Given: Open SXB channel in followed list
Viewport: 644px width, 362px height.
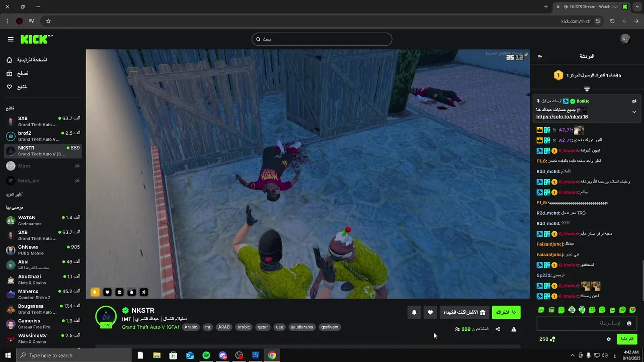Looking at the screenshot, I should pyautogui.click(x=43, y=121).
